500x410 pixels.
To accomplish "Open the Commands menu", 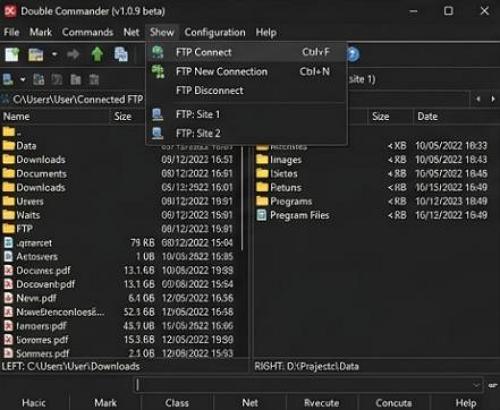I will point(88,32).
